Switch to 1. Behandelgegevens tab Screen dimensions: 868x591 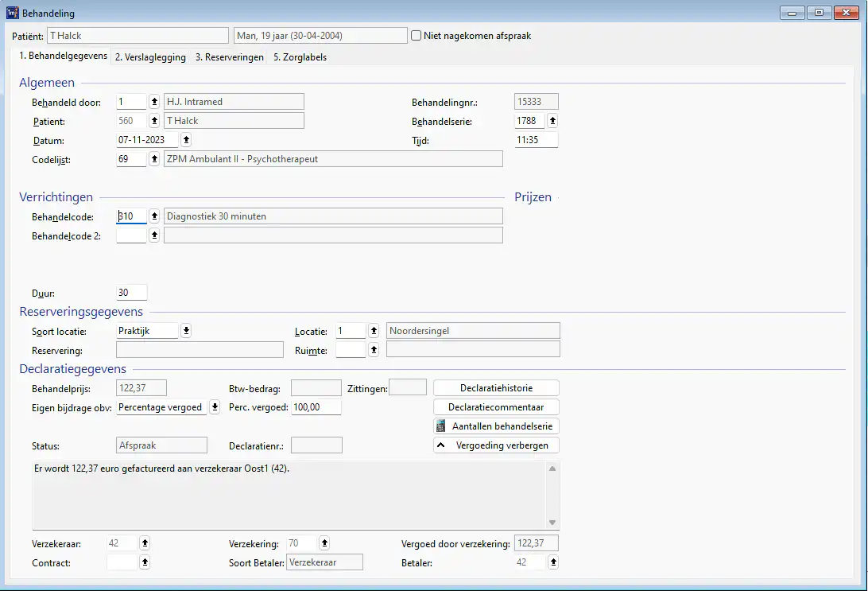[63, 56]
